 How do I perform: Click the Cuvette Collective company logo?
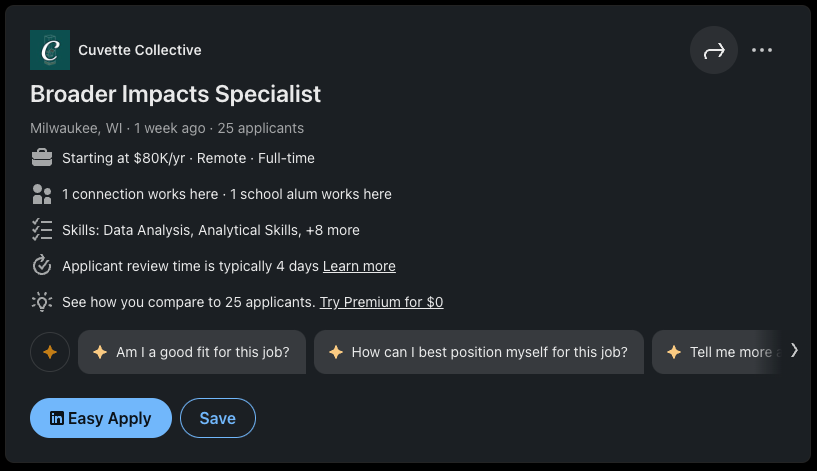click(x=50, y=50)
